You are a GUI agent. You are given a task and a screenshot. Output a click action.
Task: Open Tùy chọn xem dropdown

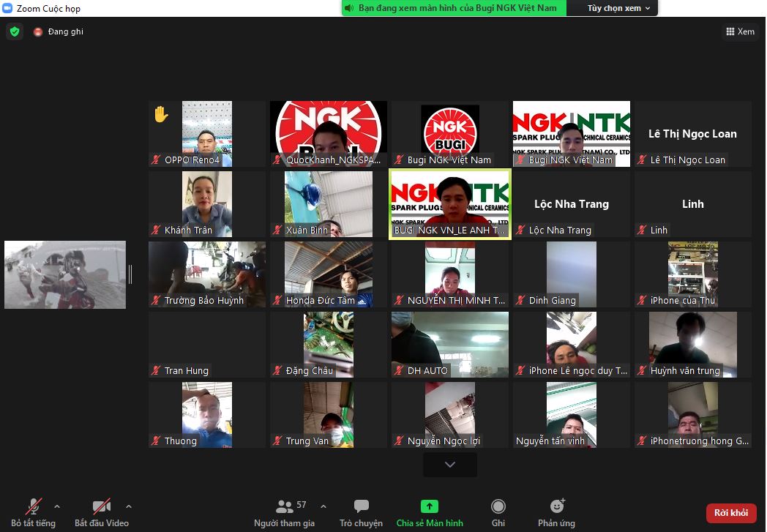click(618, 8)
